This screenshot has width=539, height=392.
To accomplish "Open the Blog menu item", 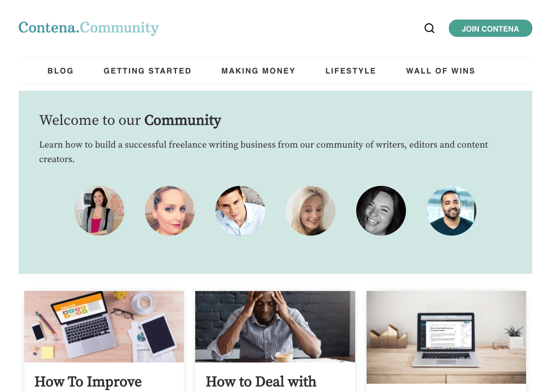I will tap(61, 71).
